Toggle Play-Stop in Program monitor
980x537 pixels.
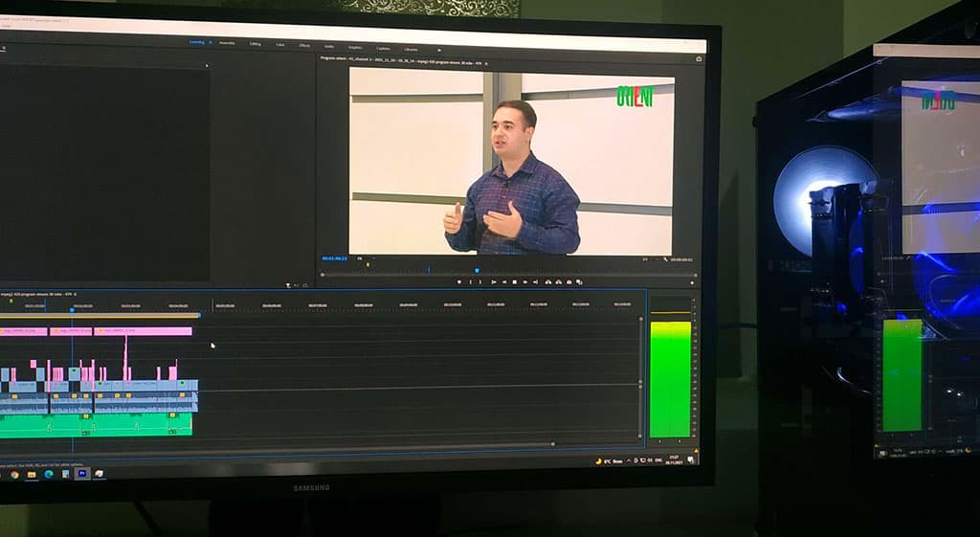514,282
